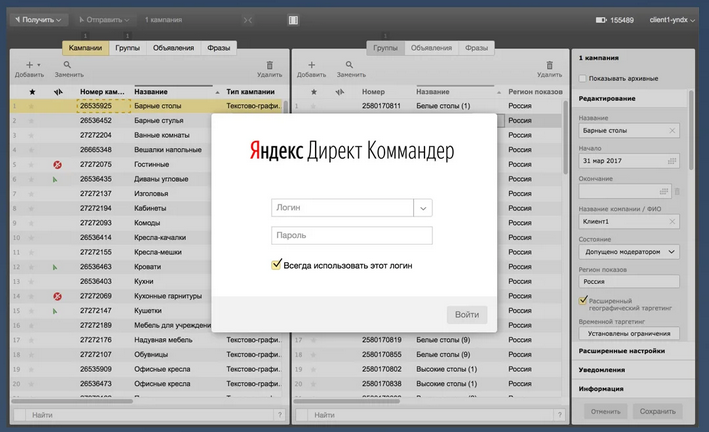
Task: Switch to Фразы tab in right panel
Action: point(477,48)
